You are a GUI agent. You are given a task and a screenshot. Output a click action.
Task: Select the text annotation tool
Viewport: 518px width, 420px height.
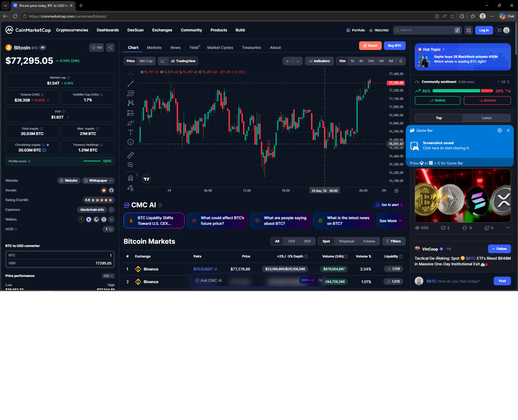(130, 132)
